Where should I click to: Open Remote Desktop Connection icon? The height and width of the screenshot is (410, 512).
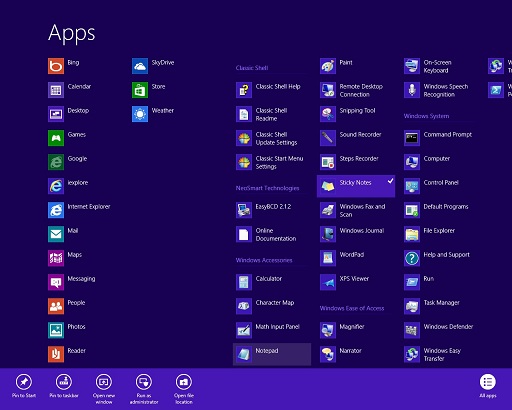(x=328, y=90)
